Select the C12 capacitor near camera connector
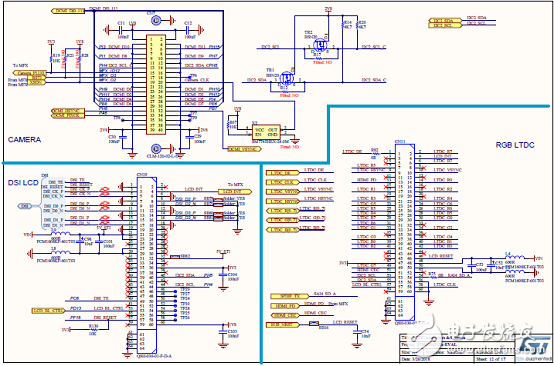The width and height of the screenshot is (554, 366). (x=187, y=30)
